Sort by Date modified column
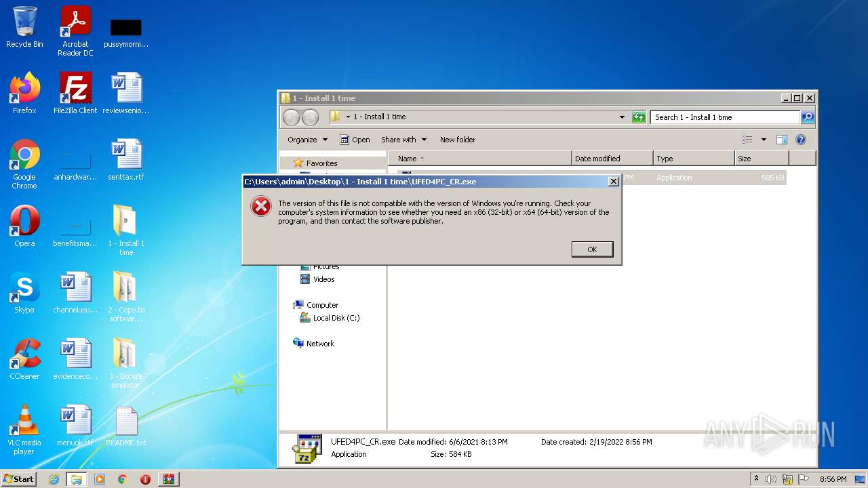Image resolution: width=868 pixels, height=488 pixels. point(612,159)
